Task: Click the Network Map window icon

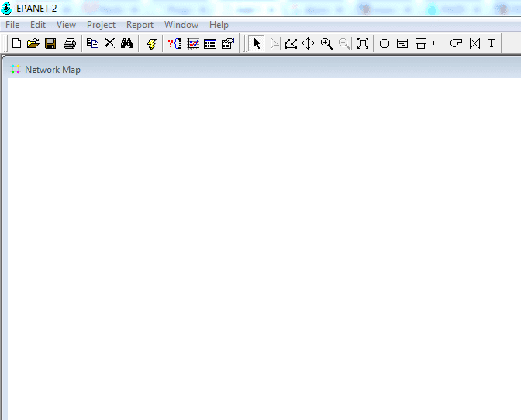Action: (16, 69)
